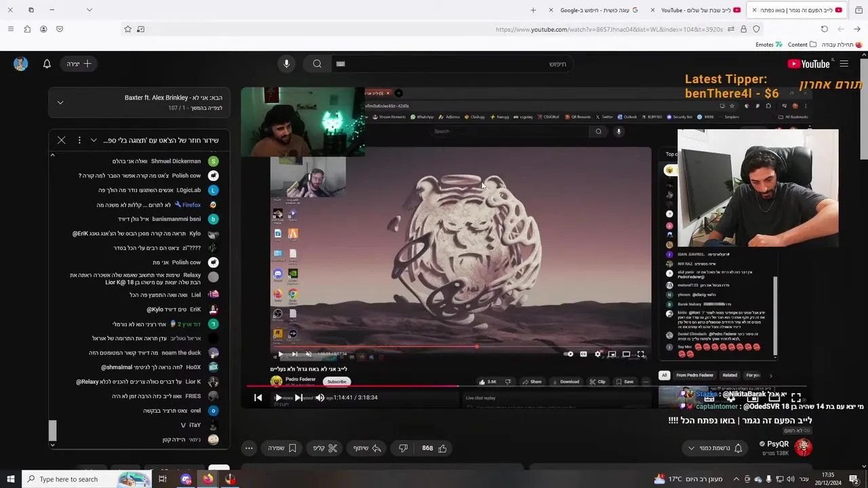Focus the YouTube search input field
The height and width of the screenshot is (488, 868).
point(452,64)
